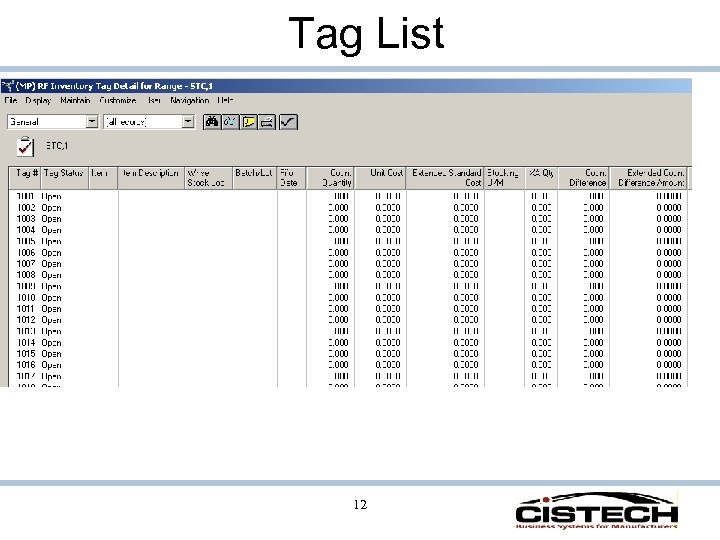Click the Count Quantity column header
This screenshot has height=540, width=720.
coord(331,178)
